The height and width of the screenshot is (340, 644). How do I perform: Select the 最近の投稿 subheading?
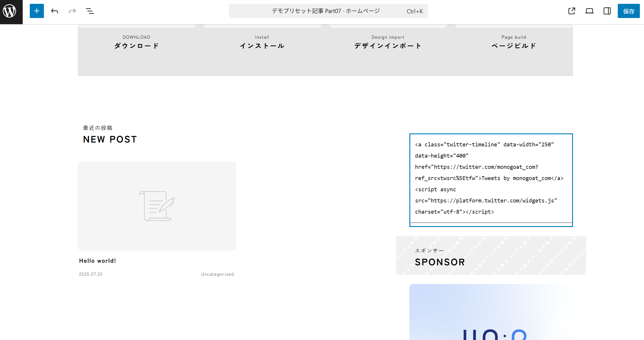(x=98, y=128)
